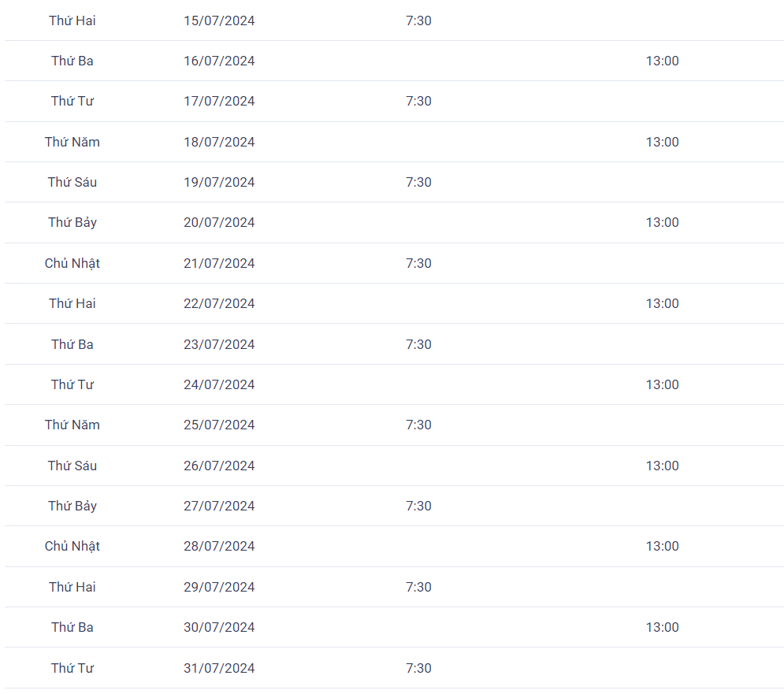Select the 15/07/2024 date cell

(219, 20)
